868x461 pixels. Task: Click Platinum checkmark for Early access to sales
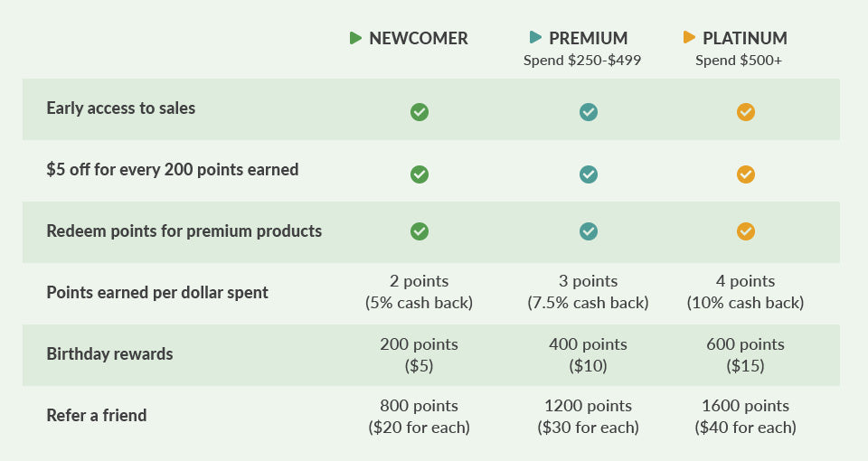(x=746, y=112)
